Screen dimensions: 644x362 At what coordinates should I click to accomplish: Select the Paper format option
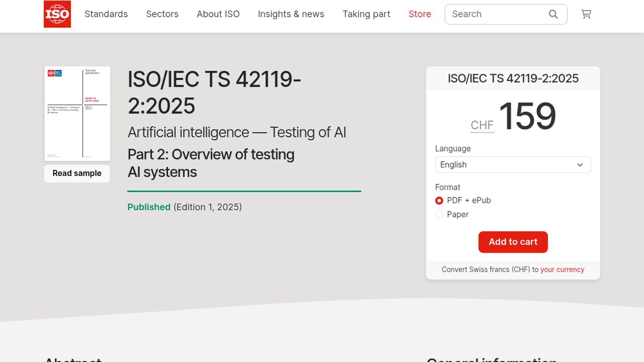439,215
